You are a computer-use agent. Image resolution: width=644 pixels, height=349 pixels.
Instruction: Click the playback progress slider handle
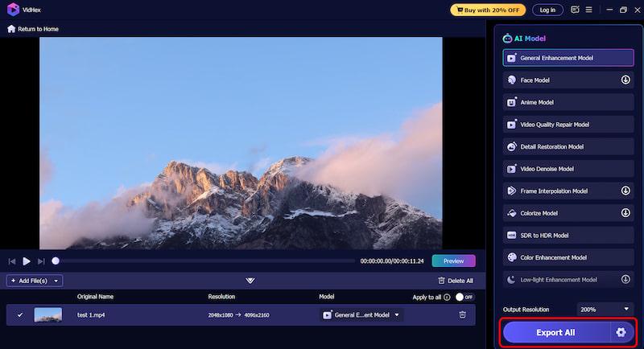click(x=56, y=261)
